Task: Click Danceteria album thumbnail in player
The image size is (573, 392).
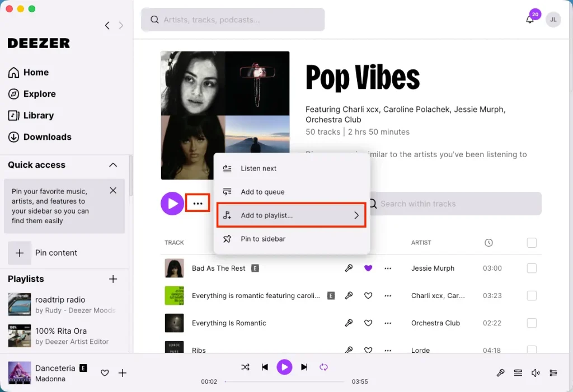Action: (20, 372)
